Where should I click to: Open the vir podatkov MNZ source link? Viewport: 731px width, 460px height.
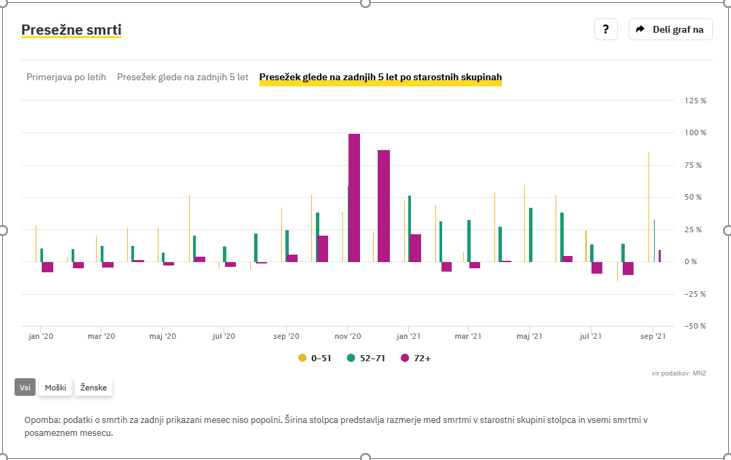click(679, 373)
